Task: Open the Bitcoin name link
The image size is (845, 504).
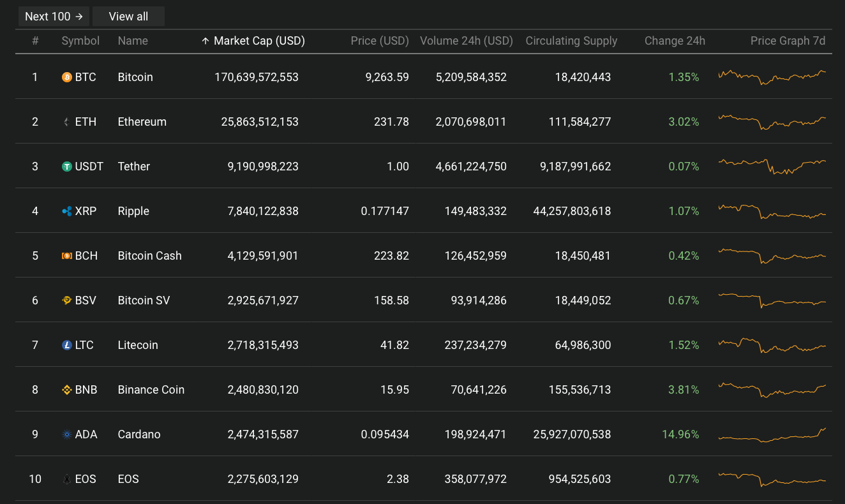Action: (135, 77)
